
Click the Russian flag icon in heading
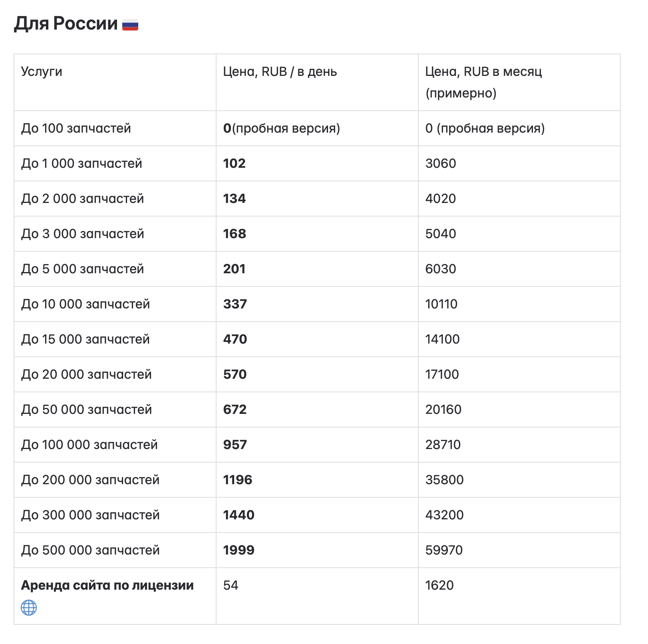130,25
